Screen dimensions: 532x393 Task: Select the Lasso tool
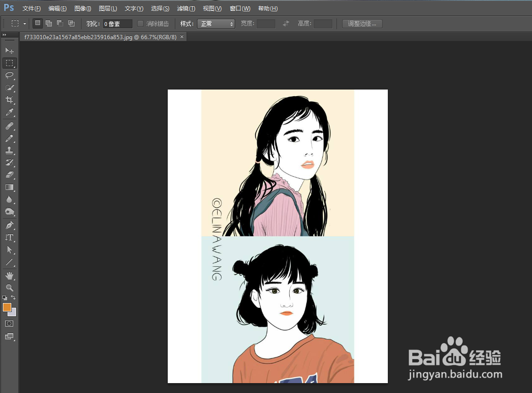(x=9, y=75)
